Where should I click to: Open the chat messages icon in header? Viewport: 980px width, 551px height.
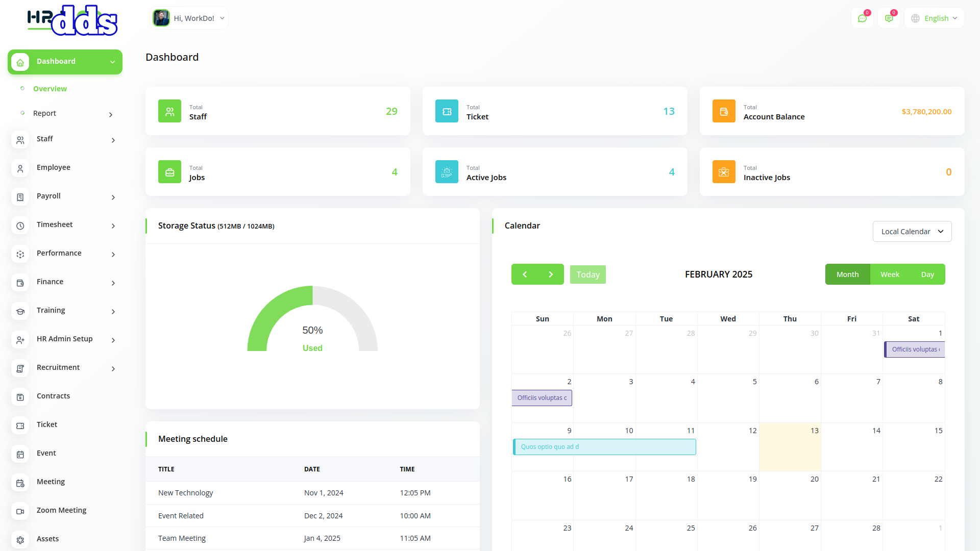(862, 18)
